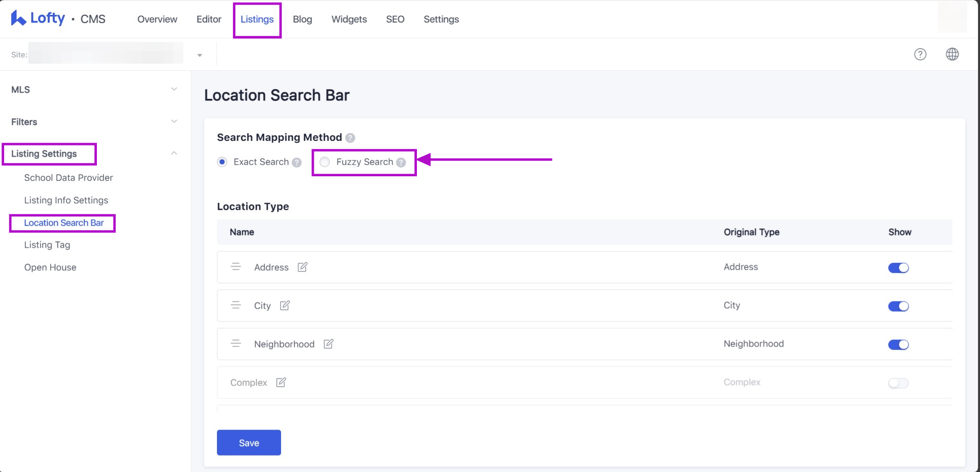Open the help question mark icon
This screenshot has width=980, height=472.
click(920, 54)
